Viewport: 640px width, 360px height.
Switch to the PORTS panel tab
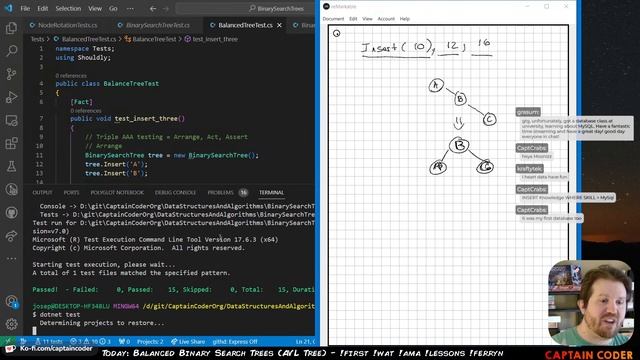tap(71, 193)
